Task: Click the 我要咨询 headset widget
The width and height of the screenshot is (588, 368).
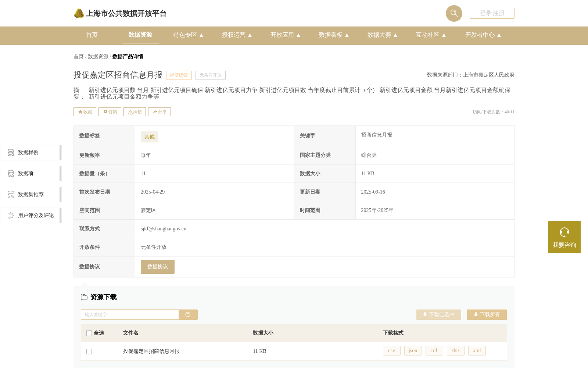Action: [564, 237]
